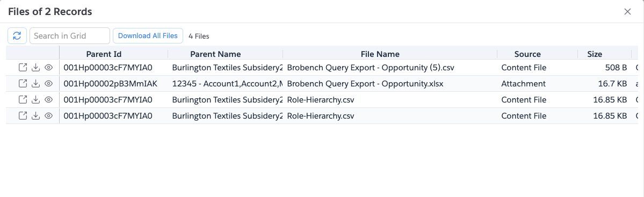The image size is (644, 197).
Task: Download the first Role-Hierarchy.csv file
Action: (x=36, y=100)
